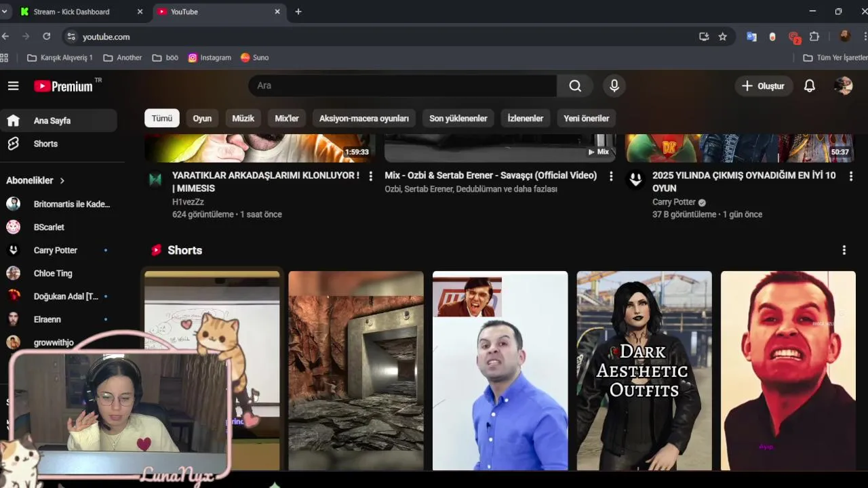Screen dimensions: 868x488
Task: Start voice search with microphone icon
Action: coord(614,86)
